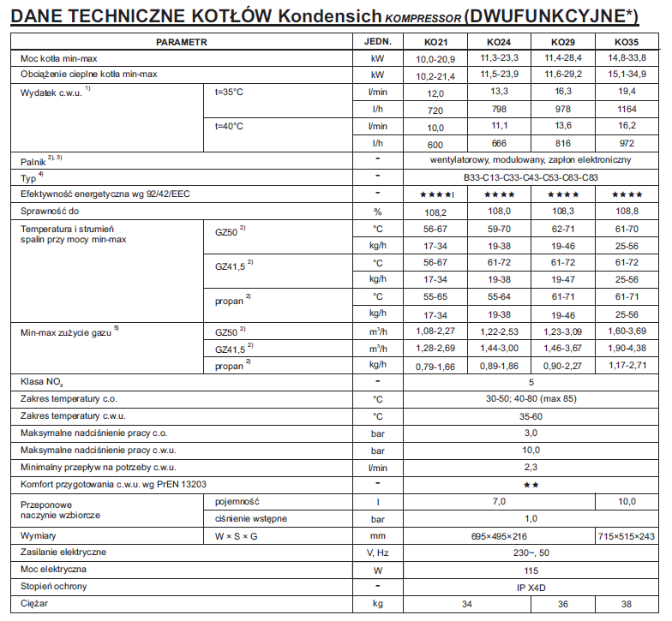The height and width of the screenshot is (621, 672).
Task: Click the JEDN. header cell
Action: [x=377, y=42]
